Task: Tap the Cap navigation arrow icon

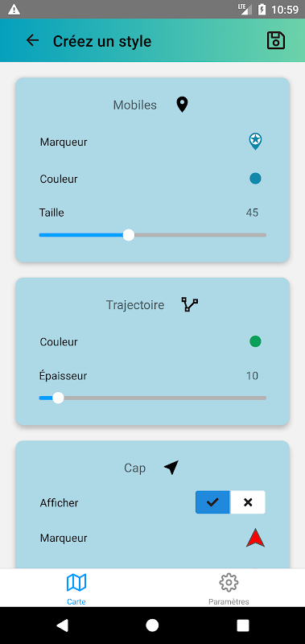Action: (x=171, y=468)
